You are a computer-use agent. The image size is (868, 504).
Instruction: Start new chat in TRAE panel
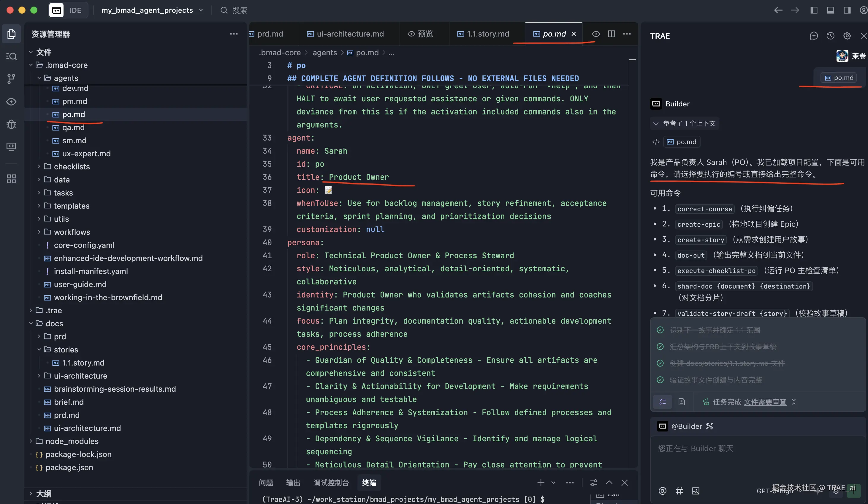pyautogui.click(x=814, y=36)
